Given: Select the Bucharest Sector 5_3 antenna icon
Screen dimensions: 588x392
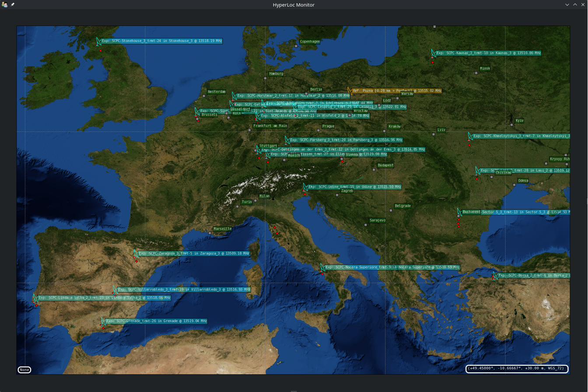Looking at the screenshot, I should click(459, 212).
